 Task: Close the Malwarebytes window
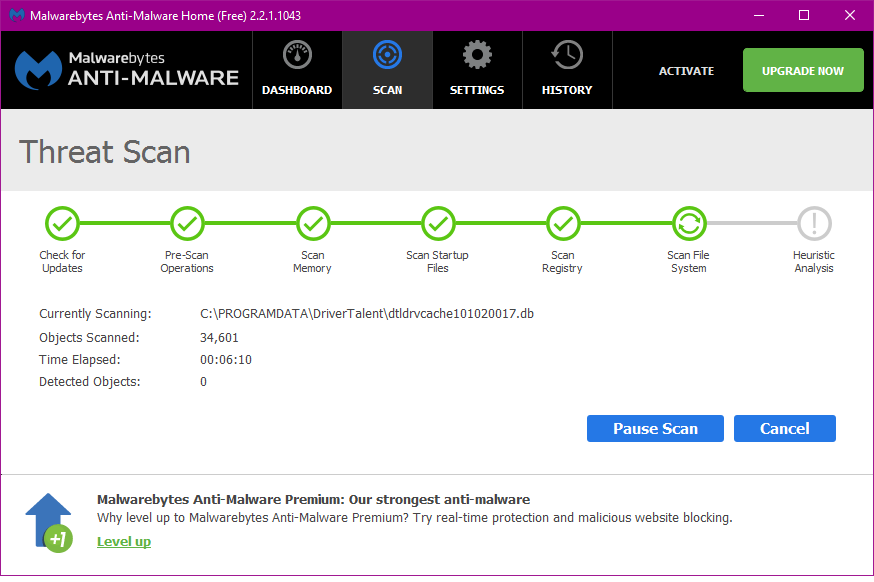[849, 15]
